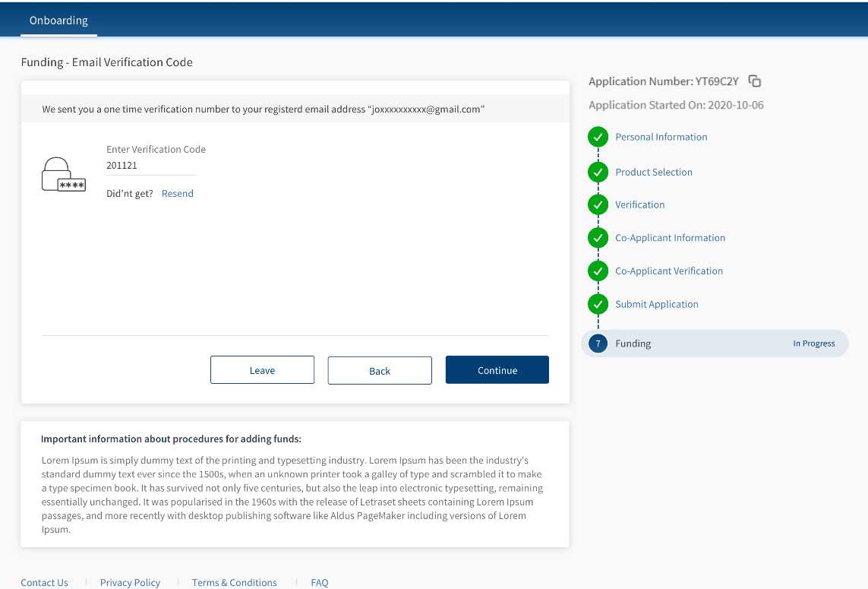The height and width of the screenshot is (589, 868).
Task: Resend the verification code
Action: [x=178, y=194]
